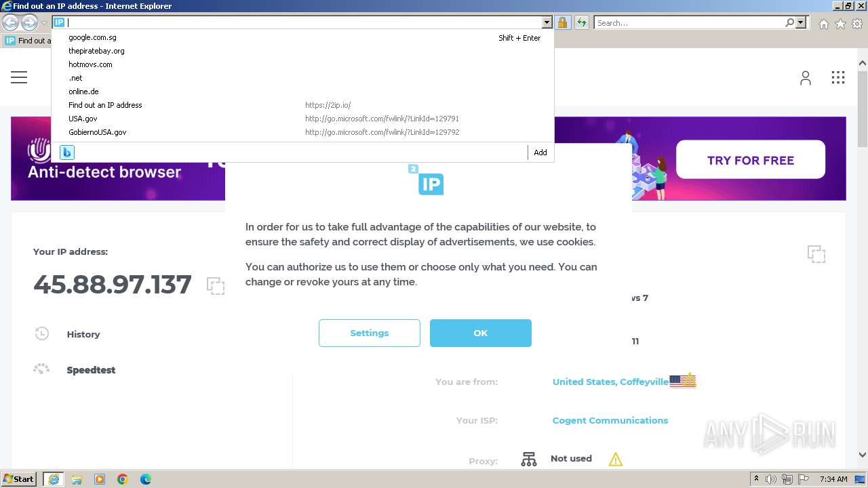The height and width of the screenshot is (488, 868).
Task: Open the Cogent Communications ISP link
Action: click(610, 420)
